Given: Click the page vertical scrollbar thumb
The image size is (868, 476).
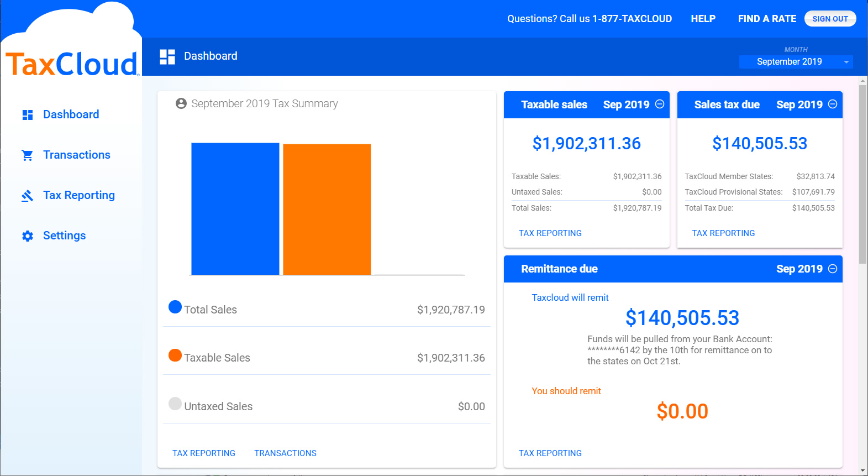Looking at the screenshot, I should coord(863,174).
